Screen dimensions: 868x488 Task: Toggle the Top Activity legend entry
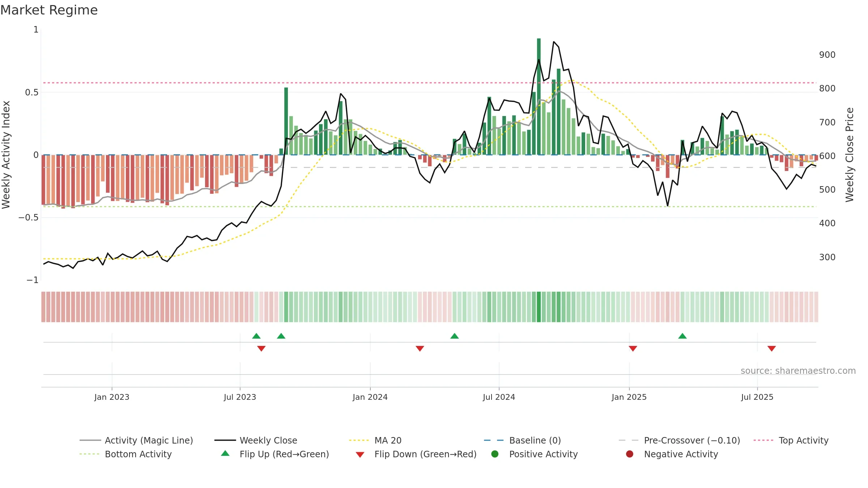[x=791, y=440]
